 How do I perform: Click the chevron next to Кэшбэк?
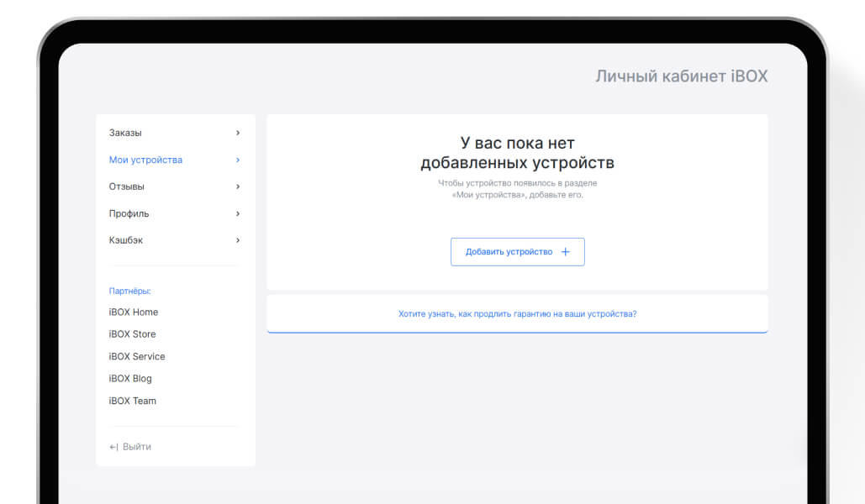[238, 240]
